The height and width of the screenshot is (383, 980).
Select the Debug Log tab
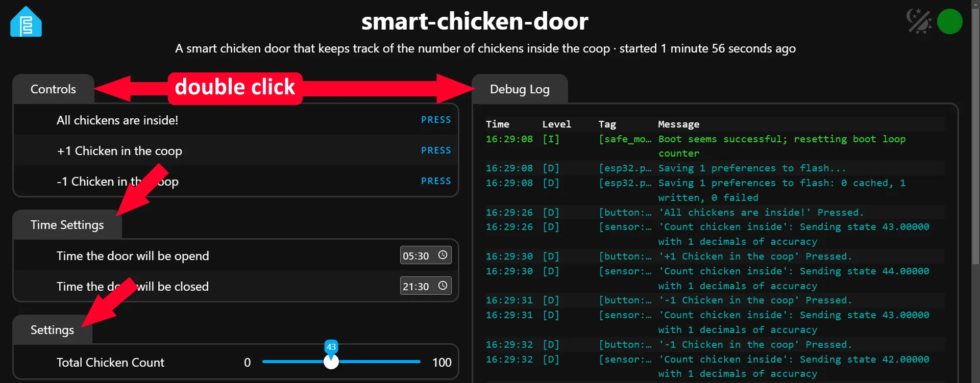point(519,89)
